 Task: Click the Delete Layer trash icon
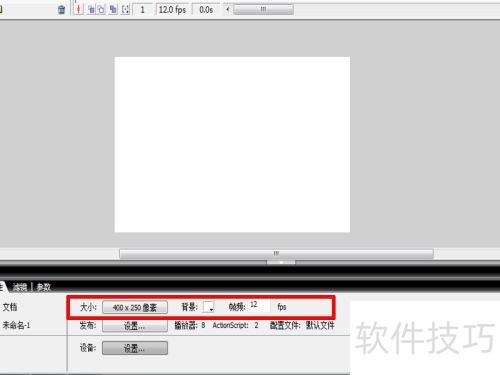(62, 9)
